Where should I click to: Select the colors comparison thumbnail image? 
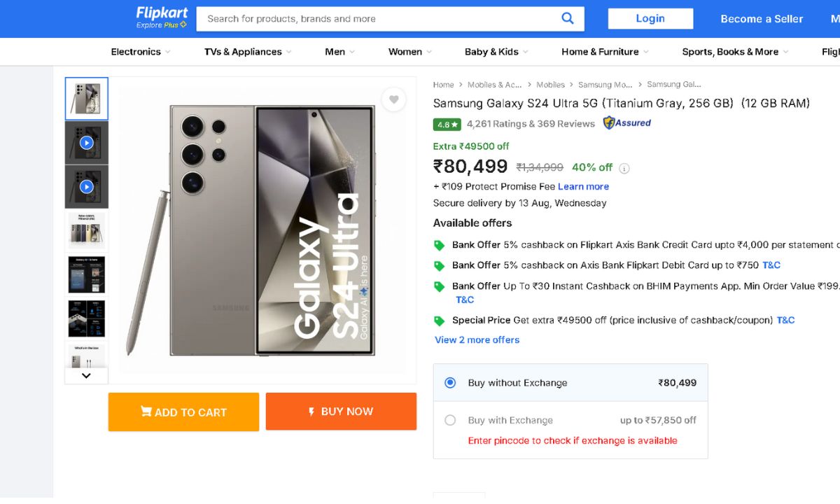[86, 230]
